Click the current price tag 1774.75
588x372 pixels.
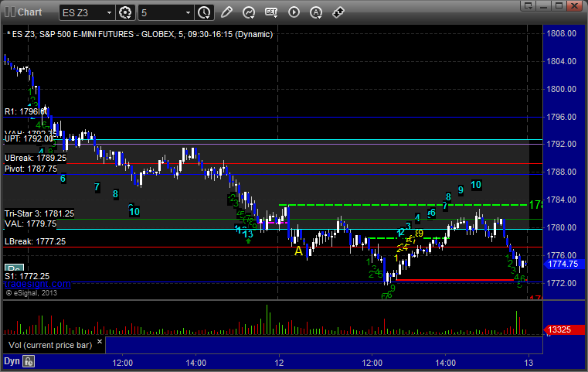coord(563,264)
